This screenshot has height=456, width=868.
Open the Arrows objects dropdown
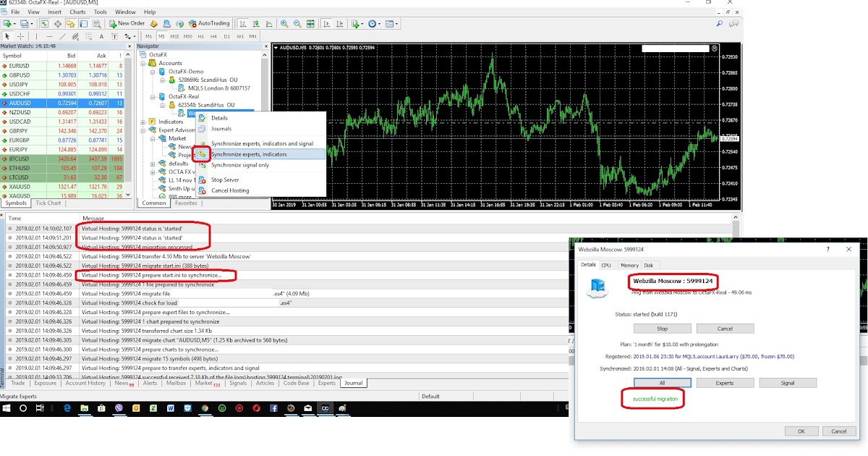(129, 36)
